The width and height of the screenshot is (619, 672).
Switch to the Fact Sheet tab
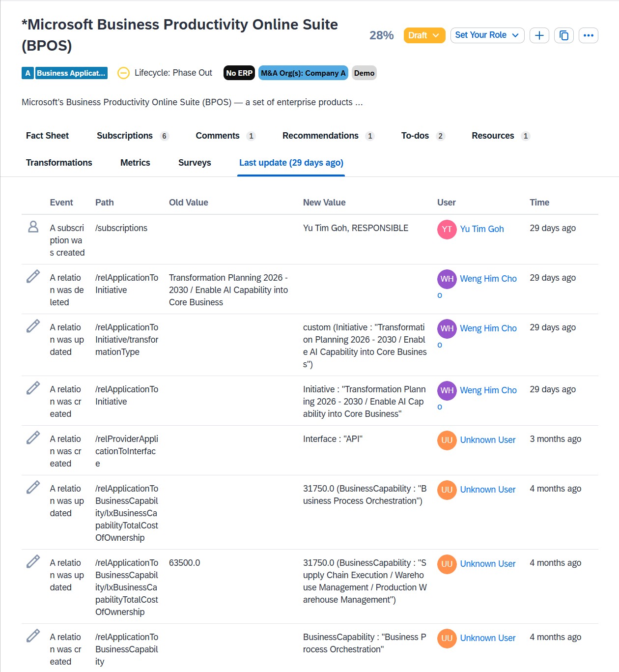(x=47, y=136)
